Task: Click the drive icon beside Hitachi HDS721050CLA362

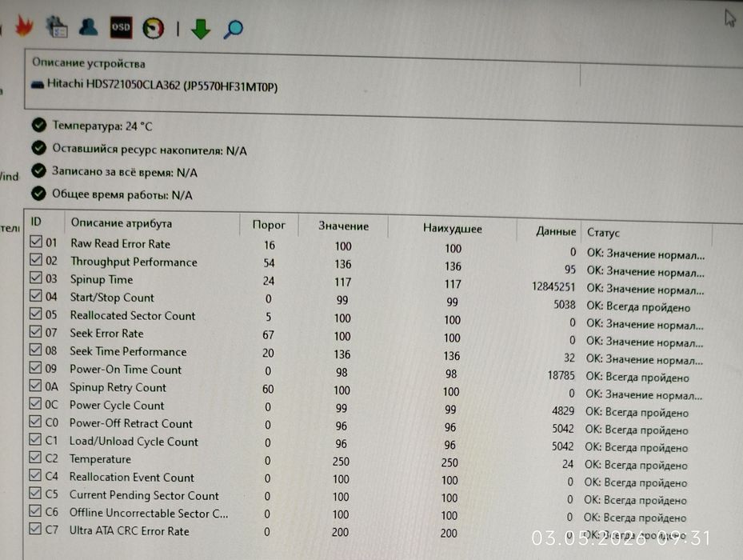Action: pyautogui.click(x=38, y=85)
